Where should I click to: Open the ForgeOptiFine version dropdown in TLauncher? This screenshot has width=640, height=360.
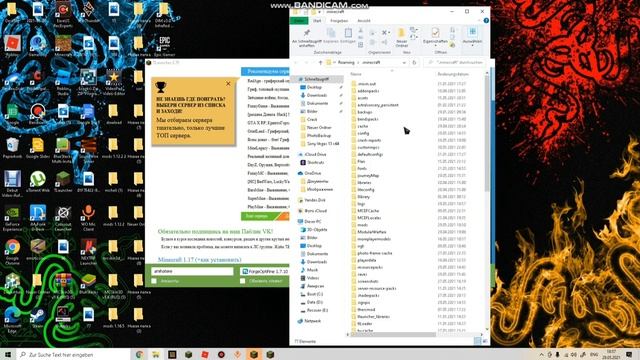[264, 271]
